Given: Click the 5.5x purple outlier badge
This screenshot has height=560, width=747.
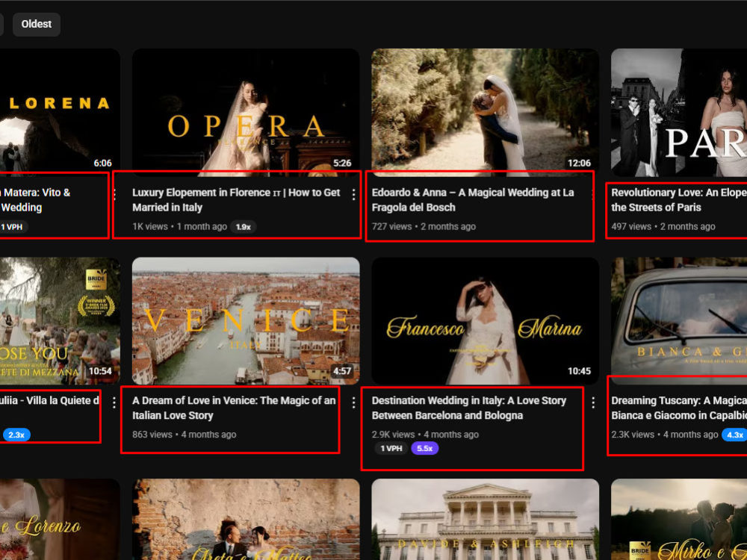Looking at the screenshot, I should (424, 448).
